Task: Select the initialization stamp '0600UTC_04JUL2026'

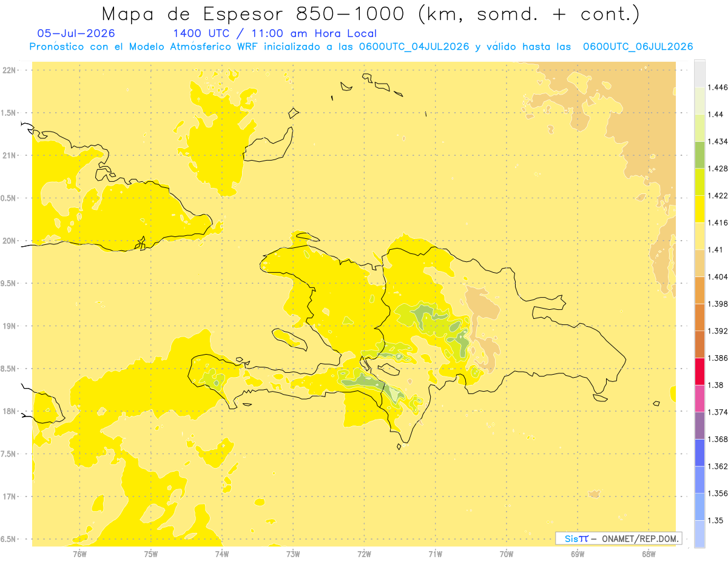Action: click(413, 47)
